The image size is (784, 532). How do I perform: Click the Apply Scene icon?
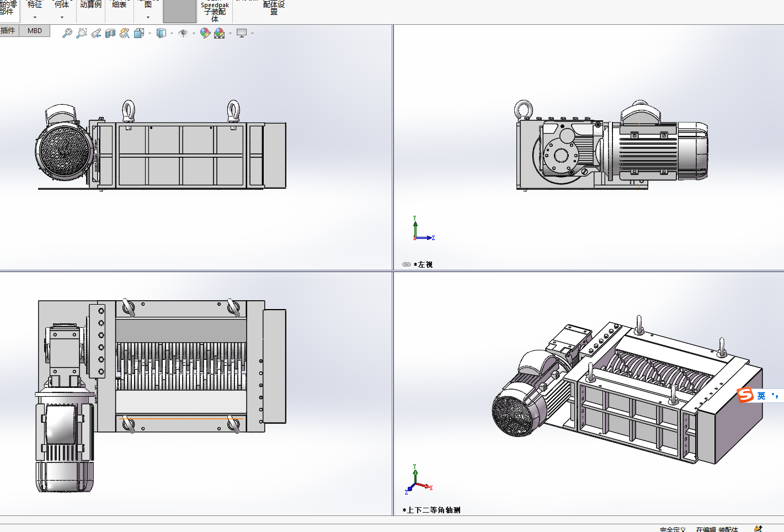point(220,33)
